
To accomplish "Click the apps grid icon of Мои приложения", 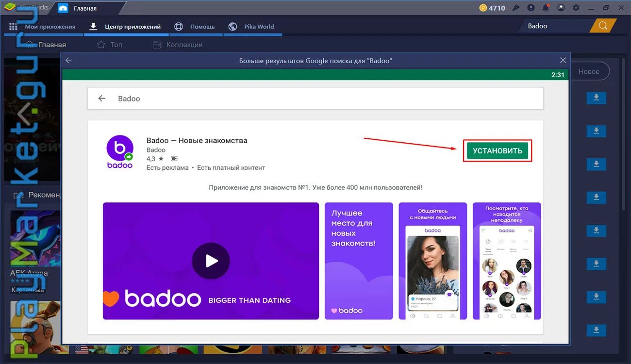I will [14, 27].
